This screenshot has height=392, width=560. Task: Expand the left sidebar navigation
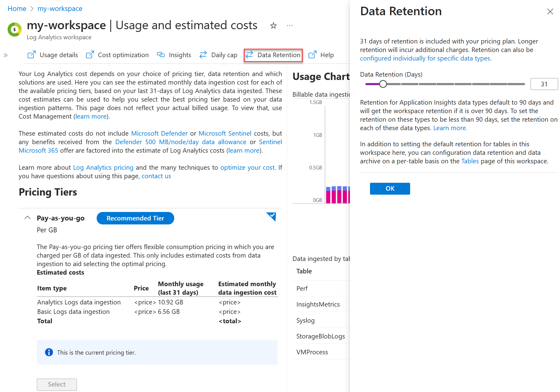pos(5,55)
